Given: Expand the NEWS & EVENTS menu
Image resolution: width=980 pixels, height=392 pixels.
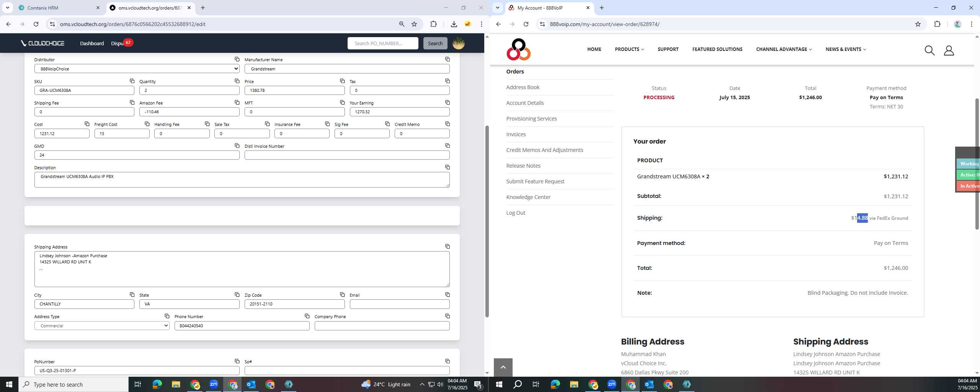Looking at the screenshot, I should 846,49.
